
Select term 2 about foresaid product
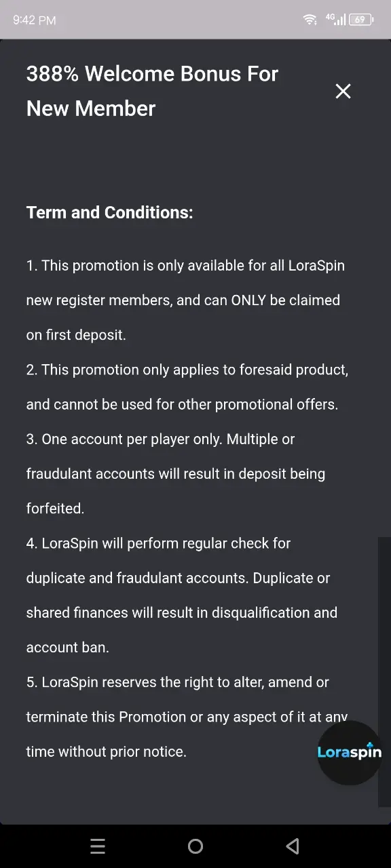coord(187,387)
